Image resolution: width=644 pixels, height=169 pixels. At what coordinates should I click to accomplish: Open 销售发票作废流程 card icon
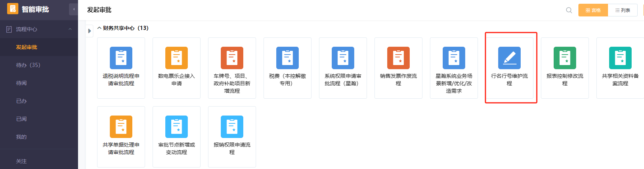tap(398, 58)
